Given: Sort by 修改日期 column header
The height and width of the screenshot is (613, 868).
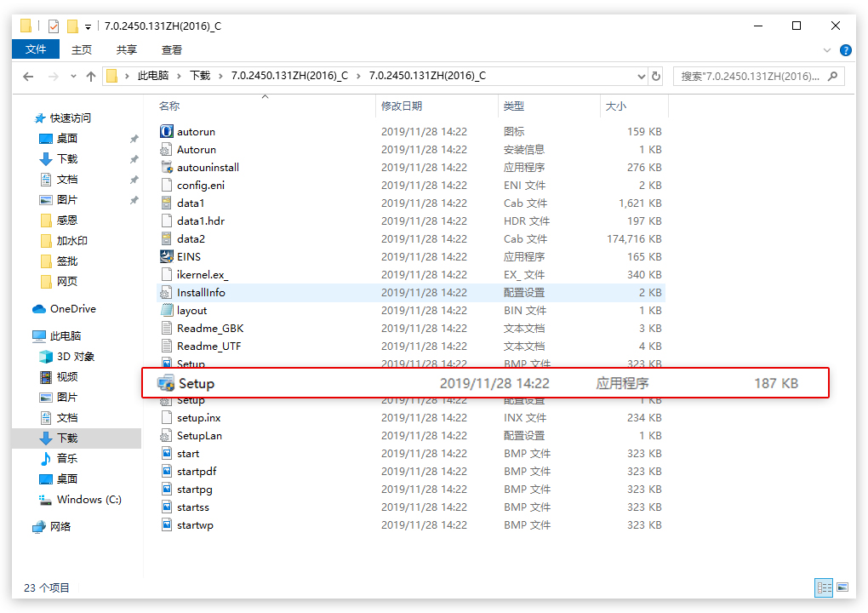Looking at the screenshot, I should coord(402,106).
